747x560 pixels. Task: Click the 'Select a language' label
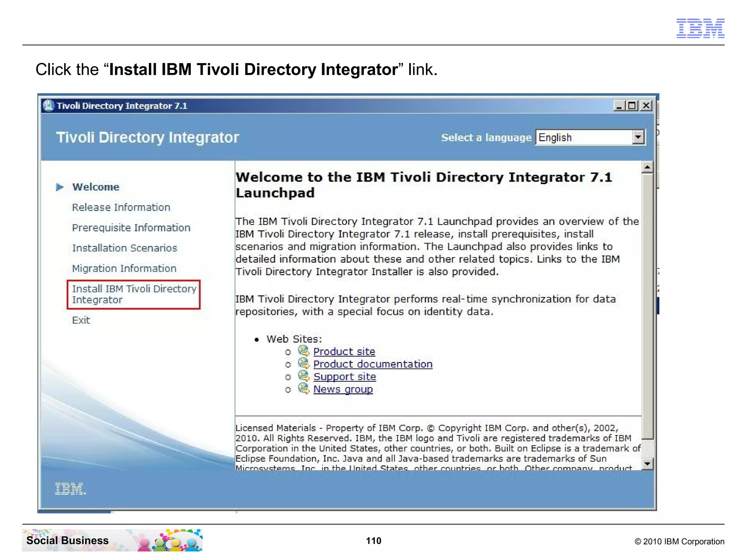tap(486, 137)
